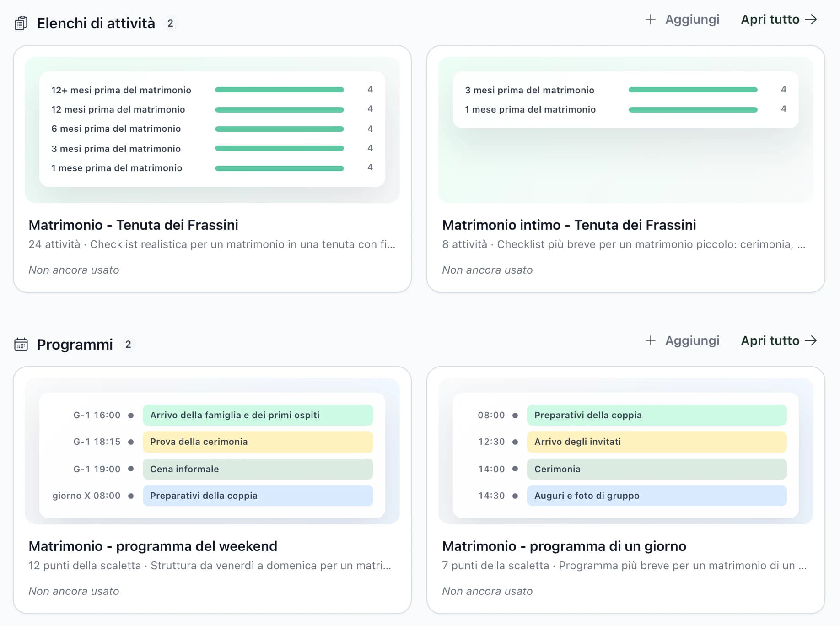This screenshot has height=626, width=840.
Task: Open Matrimonio intimo - Tenuta dei Frassini title
Action: click(x=569, y=225)
